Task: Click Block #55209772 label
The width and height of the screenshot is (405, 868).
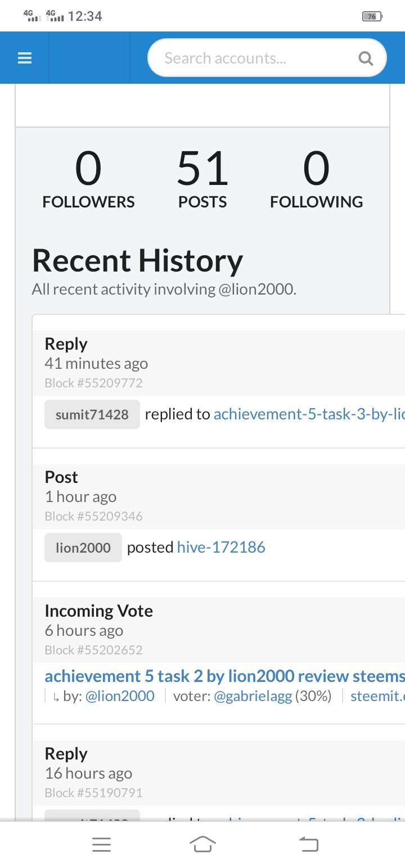Action: [93, 383]
